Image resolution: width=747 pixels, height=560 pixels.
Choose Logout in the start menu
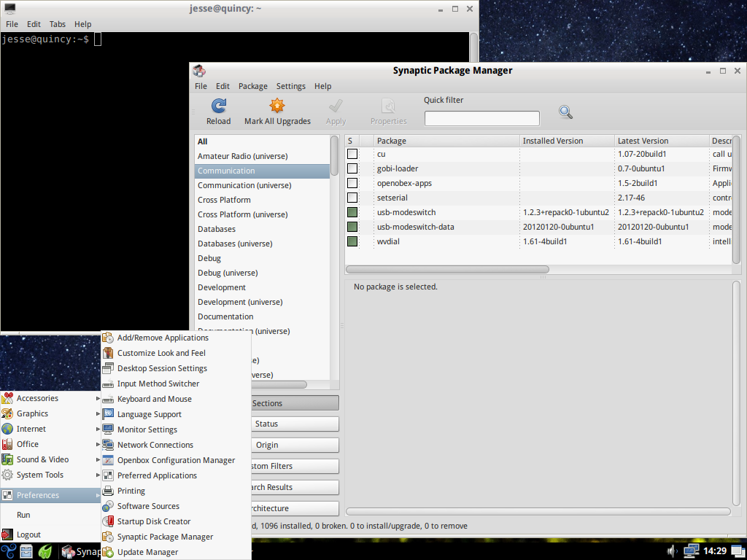point(50,534)
